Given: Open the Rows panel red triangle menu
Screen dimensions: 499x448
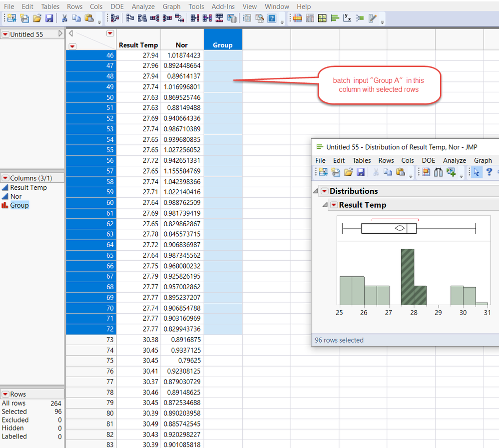Looking at the screenshot, I should pyautogui.click(x=6, y=394).
